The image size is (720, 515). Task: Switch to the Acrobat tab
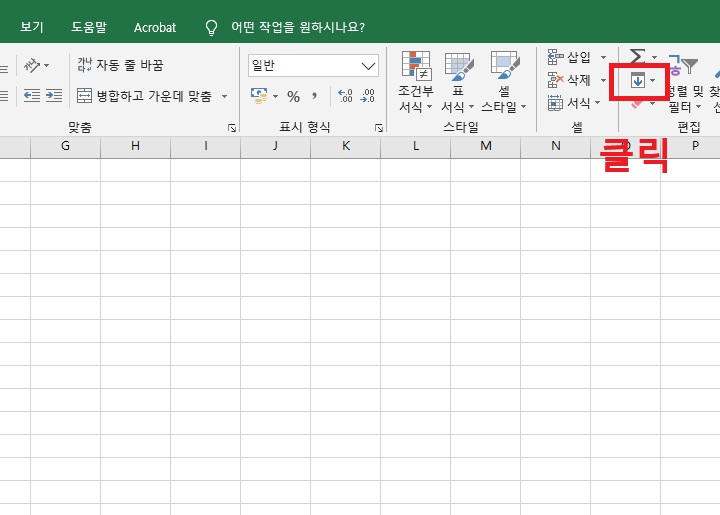[155, 28]
